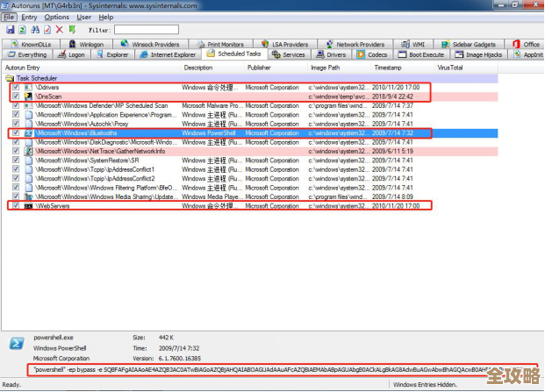Switch to the Logon tab
The width and height of the screenshot is (545, 392).
[x=71, y=54]
